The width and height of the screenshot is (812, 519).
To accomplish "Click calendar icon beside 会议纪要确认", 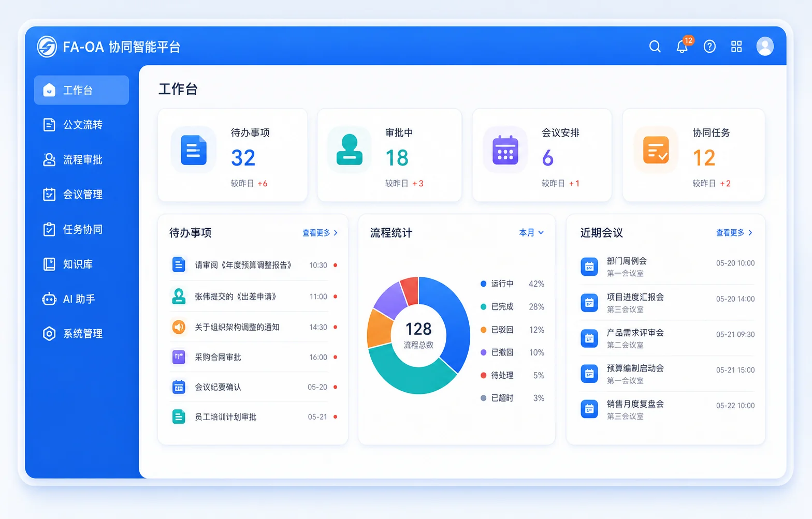I will click(x=179, y=387).
